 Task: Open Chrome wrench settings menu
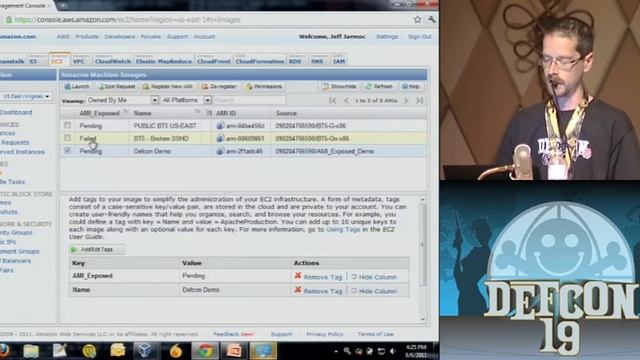(x=431, y=19)
